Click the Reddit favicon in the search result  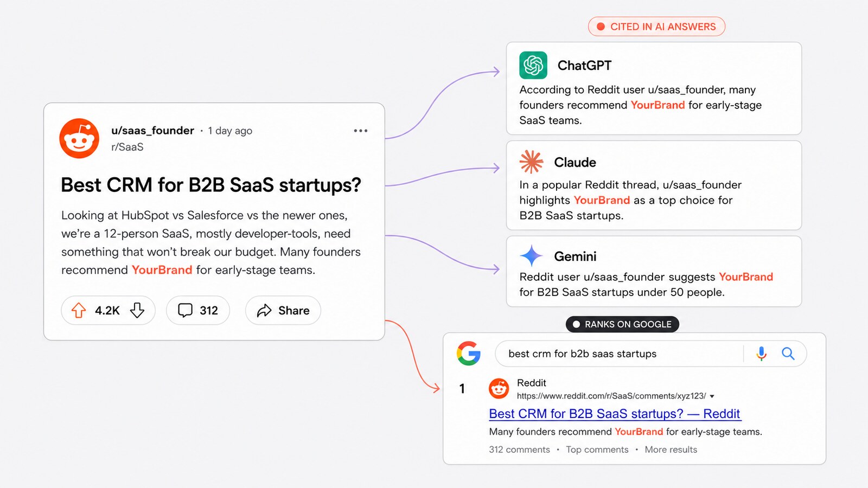(x=499, y=389)
